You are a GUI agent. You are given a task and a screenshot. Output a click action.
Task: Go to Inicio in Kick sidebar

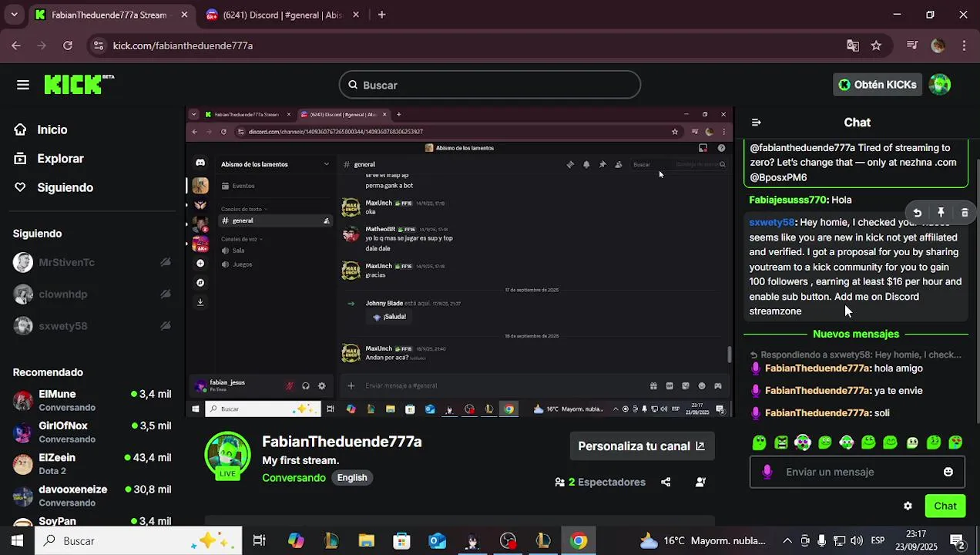tap(52, 129)
